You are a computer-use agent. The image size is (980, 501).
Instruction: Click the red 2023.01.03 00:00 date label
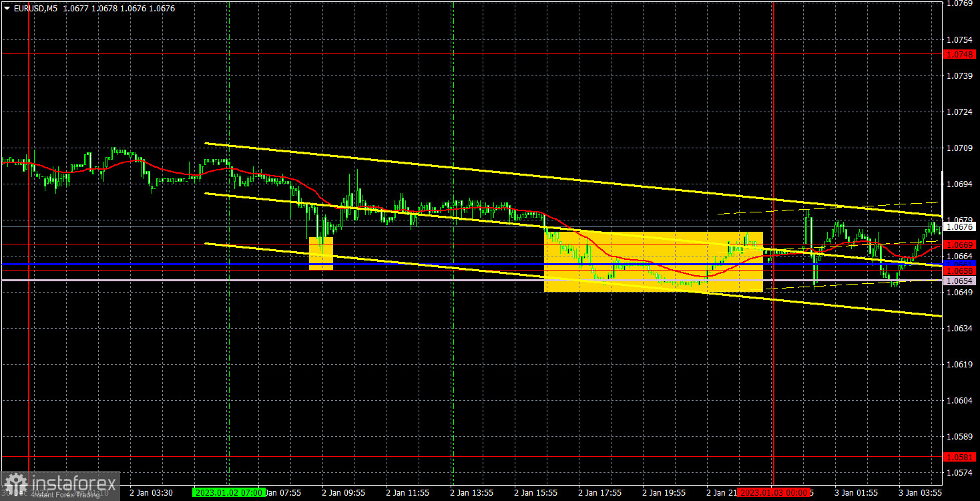[x=773, y=492]
